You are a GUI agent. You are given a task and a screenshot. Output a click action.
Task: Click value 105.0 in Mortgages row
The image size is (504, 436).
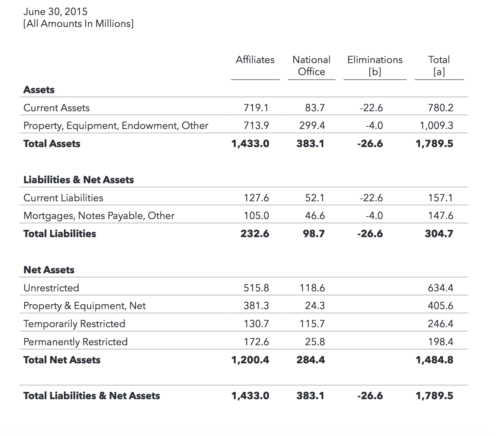tap(256, 216)
